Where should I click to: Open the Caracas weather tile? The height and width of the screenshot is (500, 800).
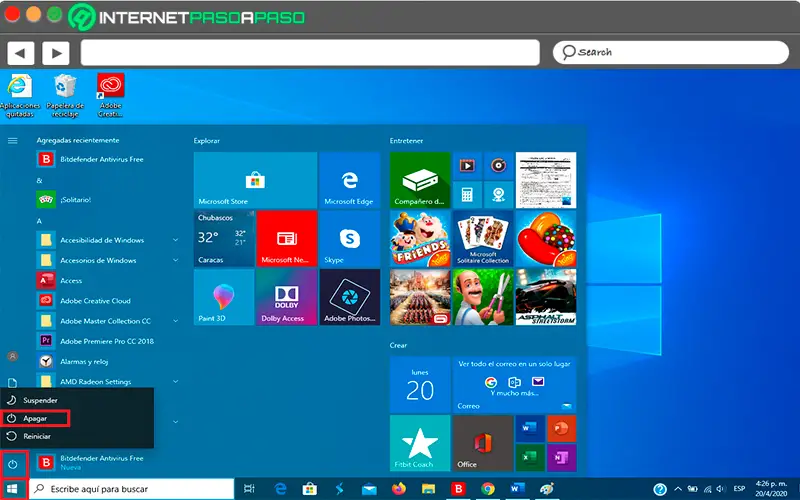(x=224, y=239)
